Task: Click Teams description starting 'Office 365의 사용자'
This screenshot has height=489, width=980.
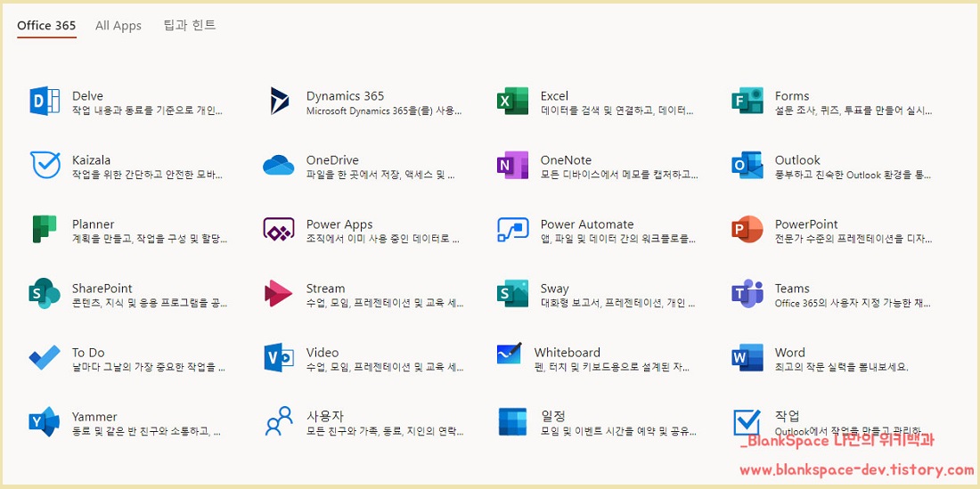Action: [853, 303]
